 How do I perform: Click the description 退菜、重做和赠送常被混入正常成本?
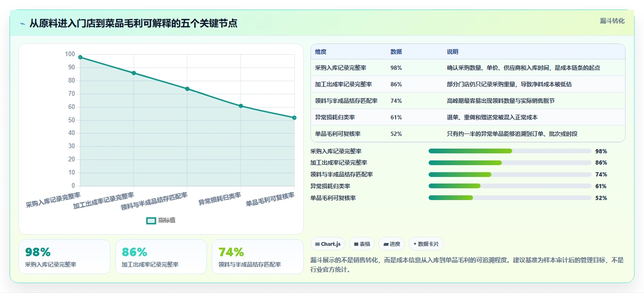pyautogui.click(x=492, y=117)
